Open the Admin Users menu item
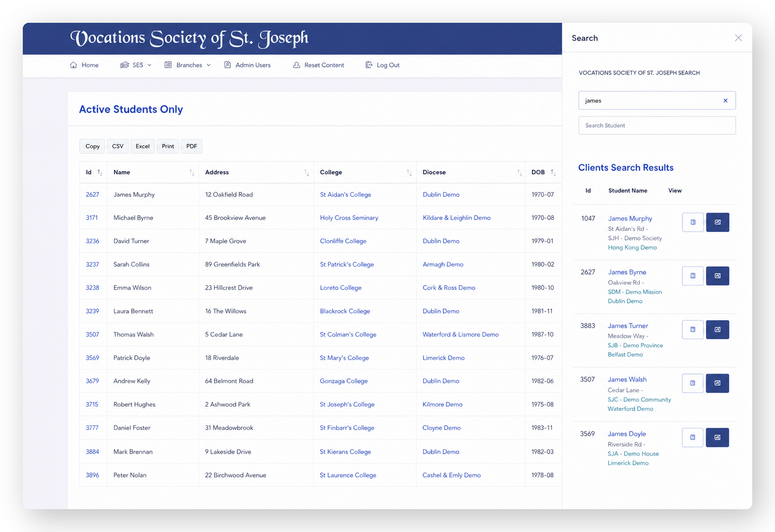Viewport: 775px width, 532px height. pos(247,65)
